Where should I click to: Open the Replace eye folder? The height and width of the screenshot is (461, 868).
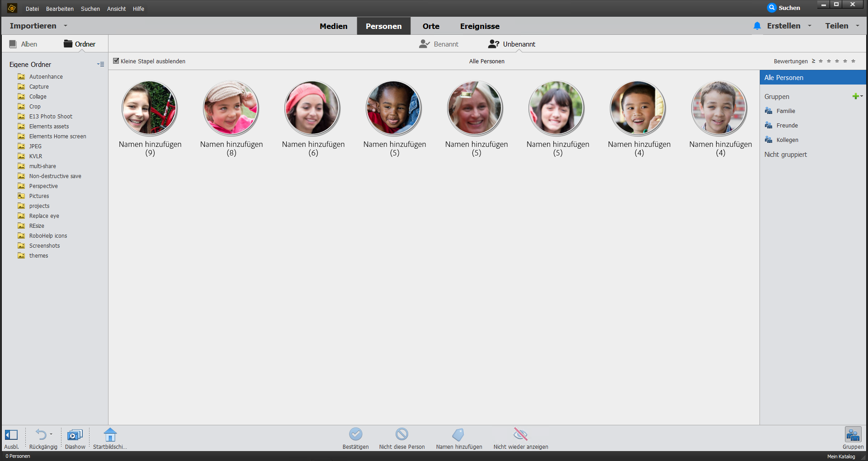(44, 216)
